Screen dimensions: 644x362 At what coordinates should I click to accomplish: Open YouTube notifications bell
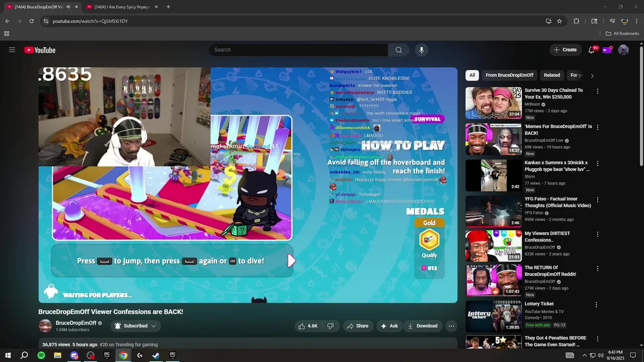[592, 50]
